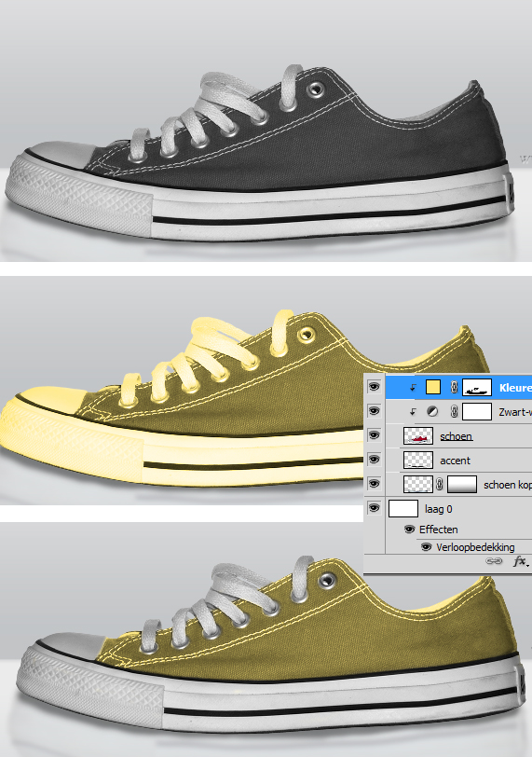Open the Zwart-wit adjustment icon
The width and height of the screenshot is (532, 757).
pos(433,411)
